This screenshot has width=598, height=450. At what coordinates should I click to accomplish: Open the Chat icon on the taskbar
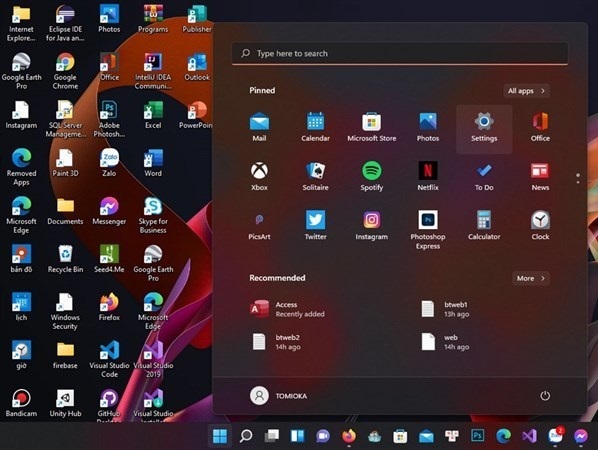pyautogui.click(x=323, y=436)
